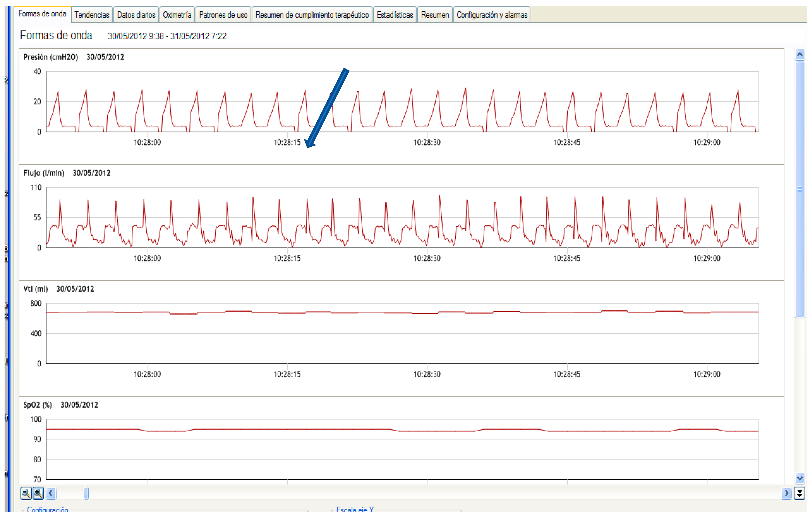Open the Resumen tab
Viewport: 812px width, 519px height.
pos(435,15)
